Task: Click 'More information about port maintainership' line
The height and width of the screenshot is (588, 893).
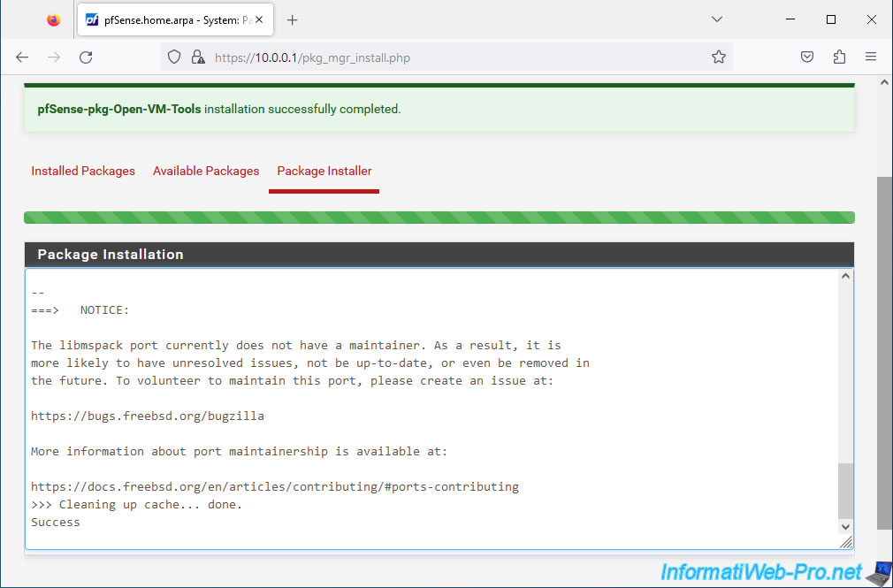Action: pyautogui.click(x=240, y=451)
